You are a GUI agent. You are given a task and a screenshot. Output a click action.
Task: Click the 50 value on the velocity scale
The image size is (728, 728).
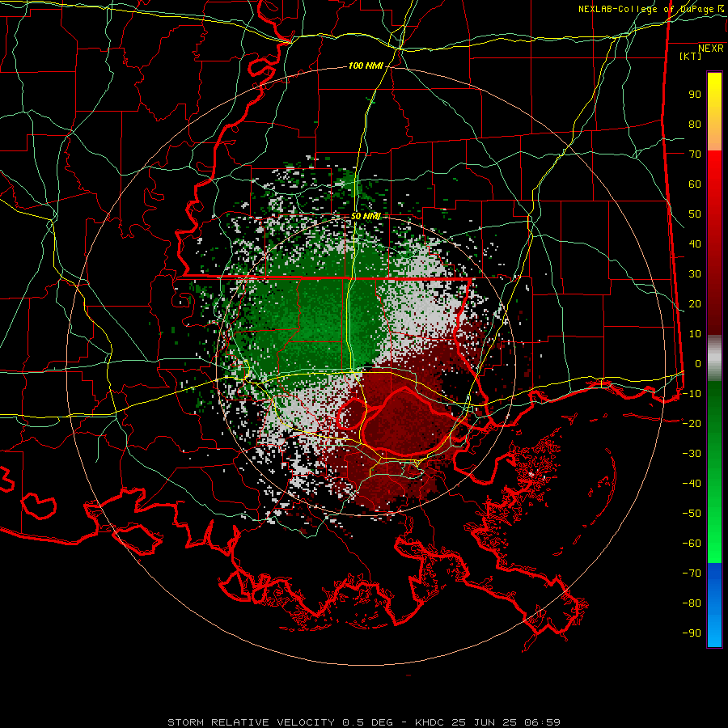pyautogui.click(x=695, y=214)
